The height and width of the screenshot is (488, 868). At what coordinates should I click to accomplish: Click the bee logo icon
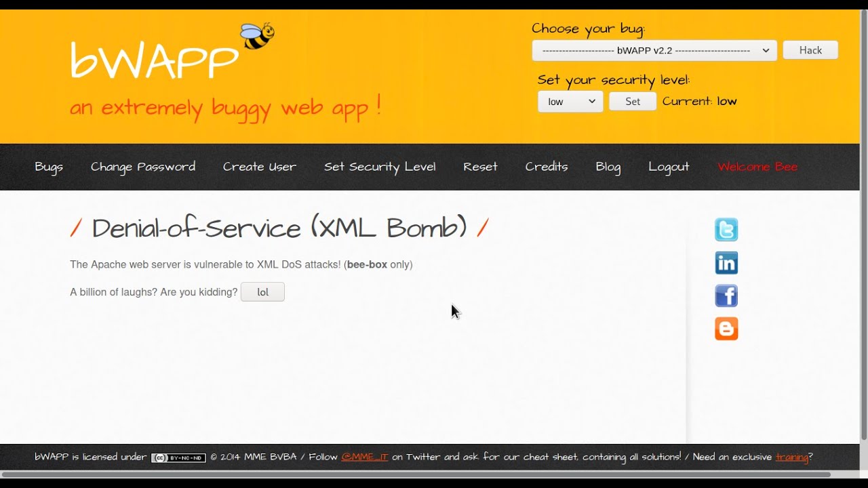tap(257, 35)
